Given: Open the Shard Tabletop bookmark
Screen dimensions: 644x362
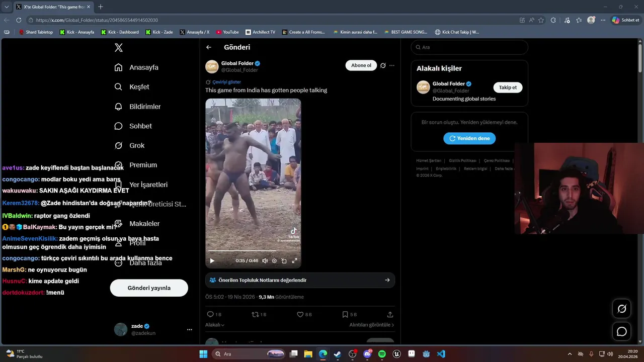Looking at the screenshot, I should (36, 32).
